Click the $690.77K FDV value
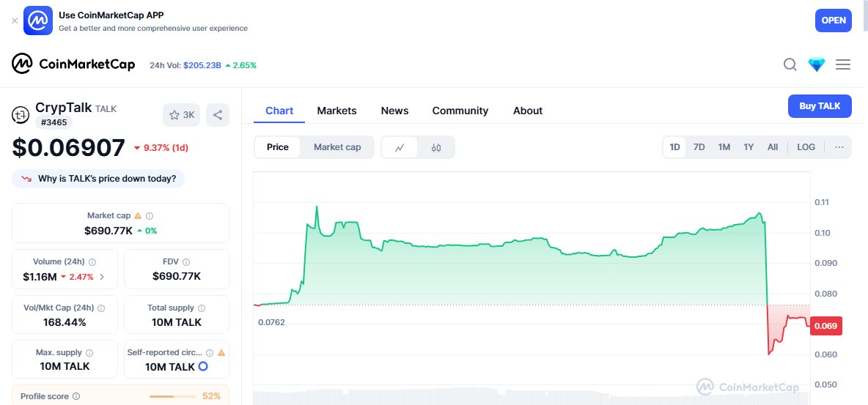Image resolution: width=868 pixels, height=405 pixels. [x=177, y=276]
